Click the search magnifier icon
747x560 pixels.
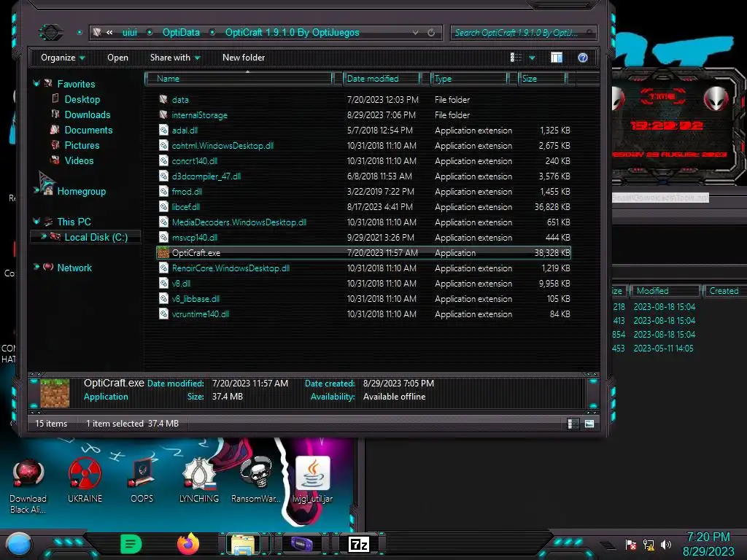point(589,32)
